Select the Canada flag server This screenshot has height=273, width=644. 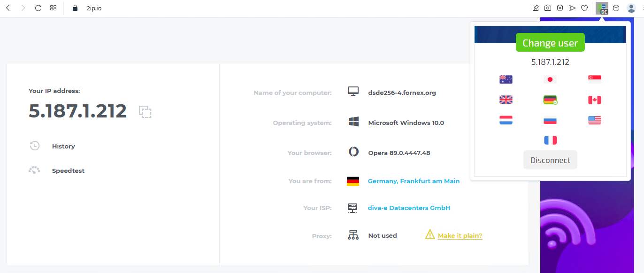pos(595,100)
